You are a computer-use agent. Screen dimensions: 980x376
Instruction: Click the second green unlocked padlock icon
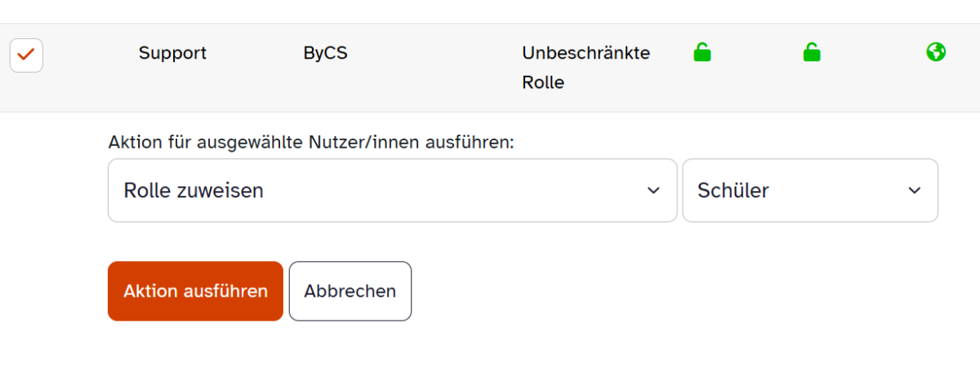point(811,54)
